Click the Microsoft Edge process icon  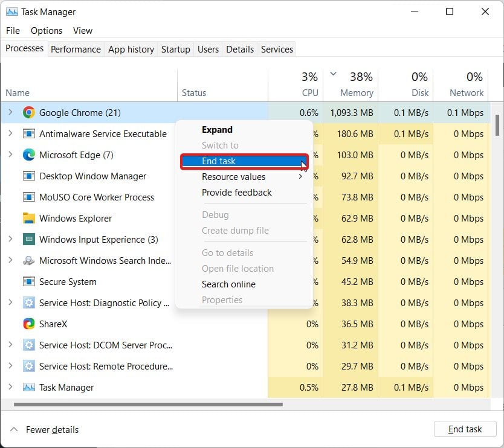pyautogui.click(x=28, y=155)
